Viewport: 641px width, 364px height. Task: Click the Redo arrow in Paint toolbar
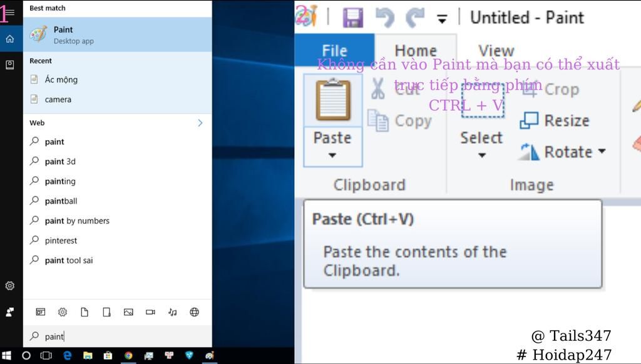point(416,18)
